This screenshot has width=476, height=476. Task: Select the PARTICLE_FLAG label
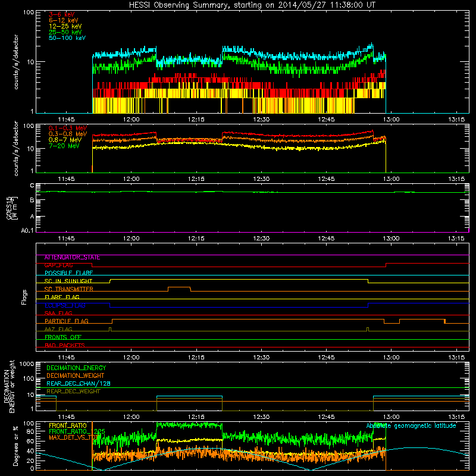67,321
